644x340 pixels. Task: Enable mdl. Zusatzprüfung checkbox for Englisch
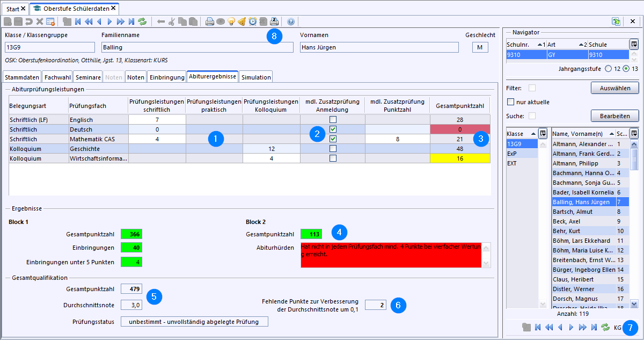333,119
